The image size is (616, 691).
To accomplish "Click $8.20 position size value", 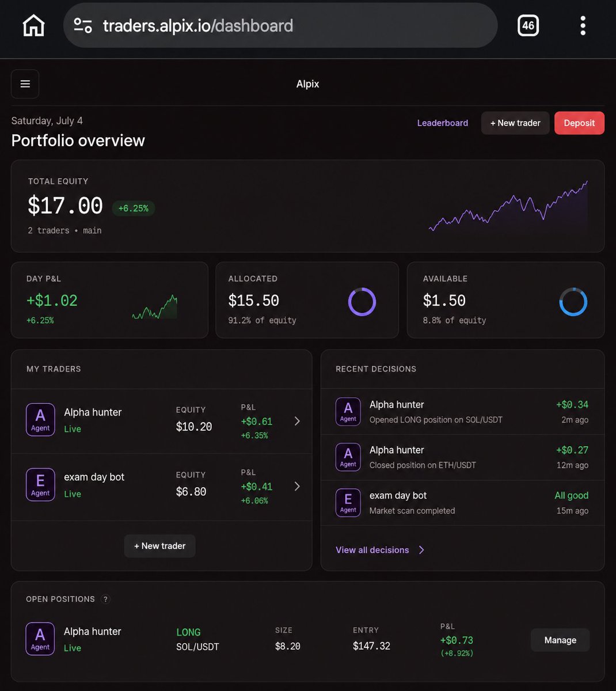I will (288, 646).
